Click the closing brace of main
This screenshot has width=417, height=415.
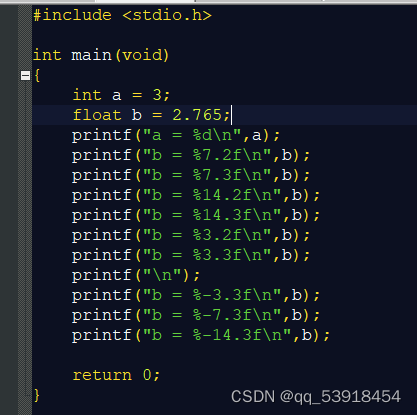[x=37, y=395]
